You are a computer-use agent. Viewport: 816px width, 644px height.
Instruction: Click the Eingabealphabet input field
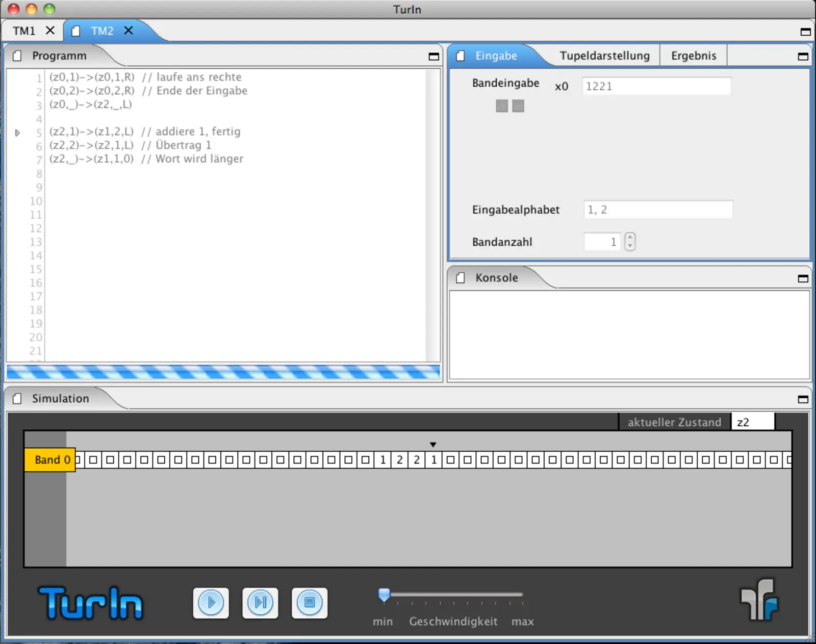coord(658,210)
